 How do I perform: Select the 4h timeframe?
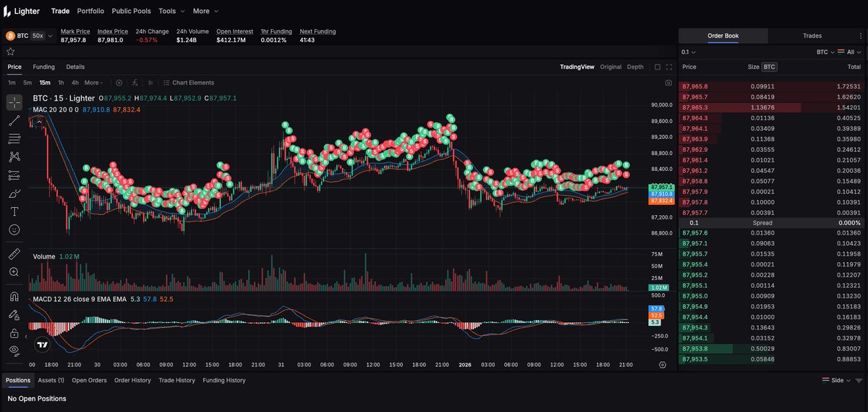click(75, 83)
